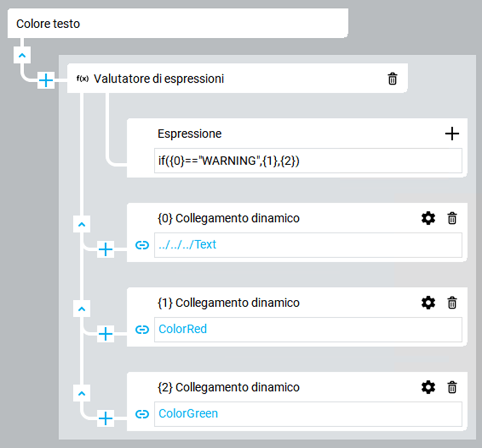The height and width of the screenshot is (448, 482).
Task: Collapse the {1} Collegamento dinamico branch
Action: 82,309
